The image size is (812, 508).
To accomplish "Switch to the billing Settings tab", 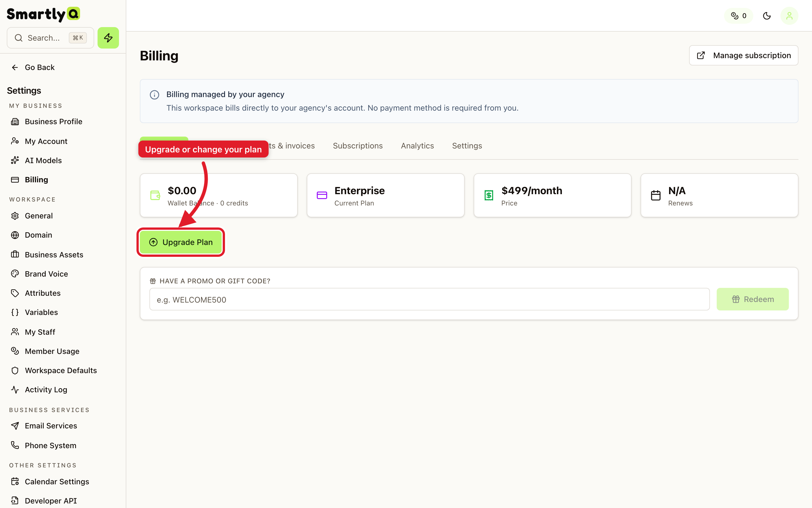I will click(467, 145).
